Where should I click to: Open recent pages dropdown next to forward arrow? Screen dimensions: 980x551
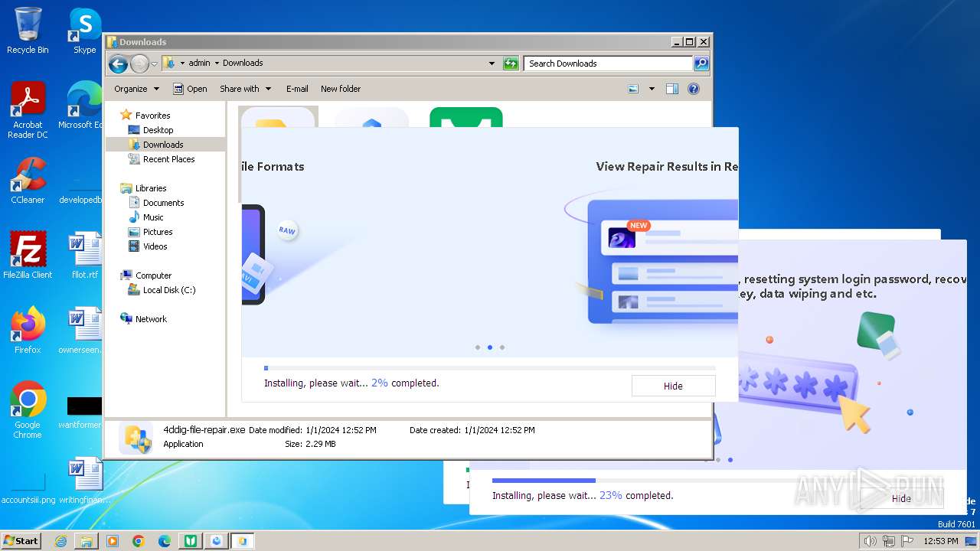pyautogui.click(x=155, y=64)
